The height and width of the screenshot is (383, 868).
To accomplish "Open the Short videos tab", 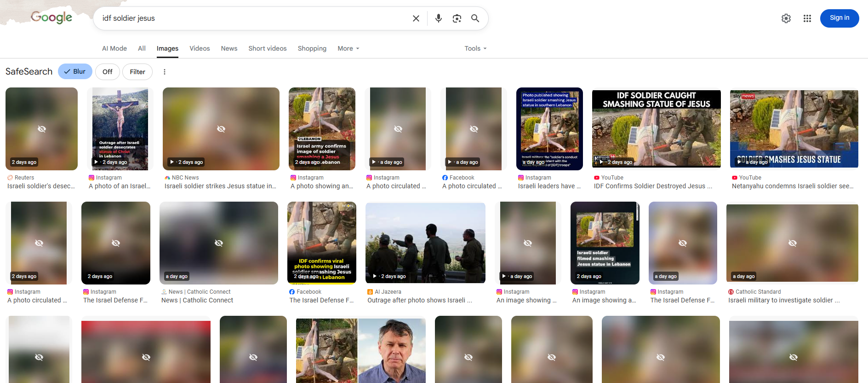I will point(268,48).
